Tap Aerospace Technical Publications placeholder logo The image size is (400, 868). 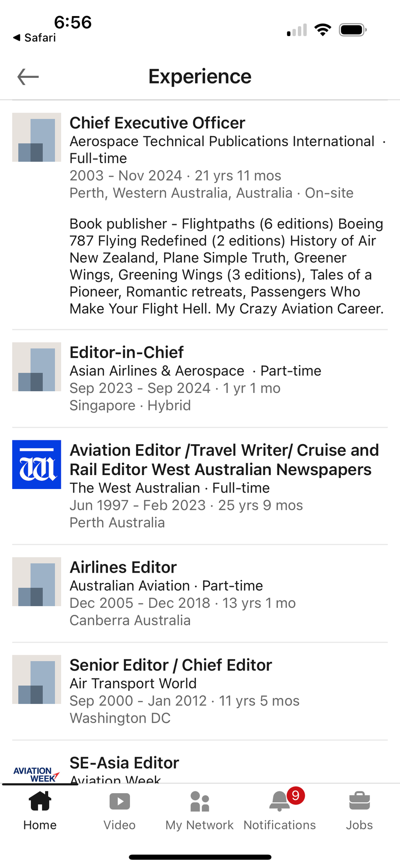pyautogui.click(x=37, y=137)
